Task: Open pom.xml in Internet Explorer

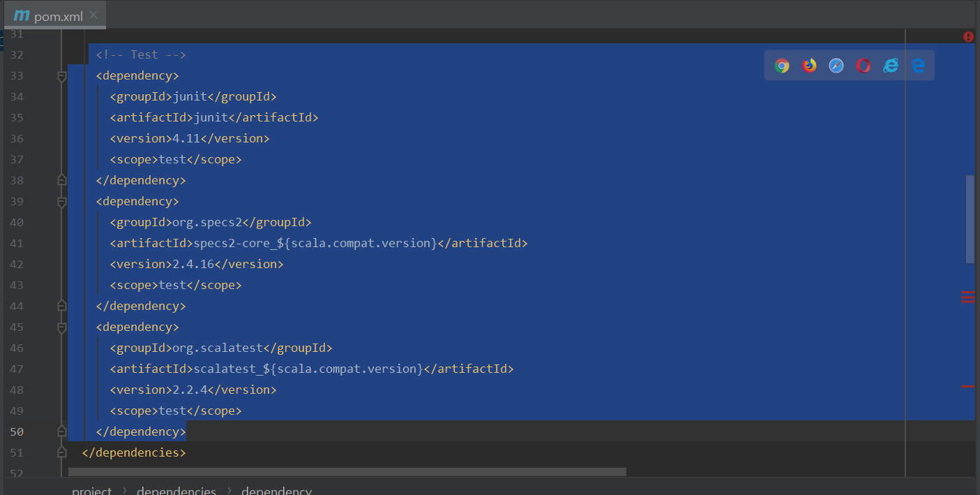Action: pos(891,66)
